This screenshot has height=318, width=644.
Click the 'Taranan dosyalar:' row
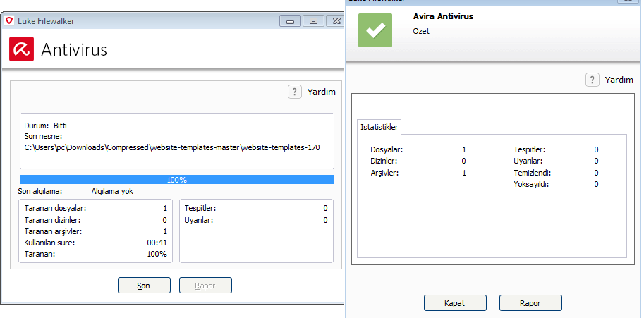(x=96, y=209)
